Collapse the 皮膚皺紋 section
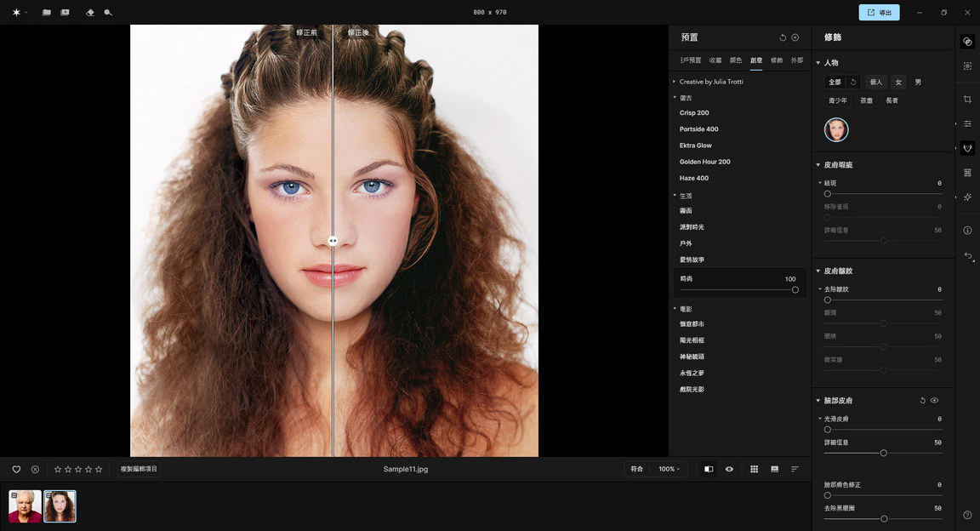 (818, 271)
